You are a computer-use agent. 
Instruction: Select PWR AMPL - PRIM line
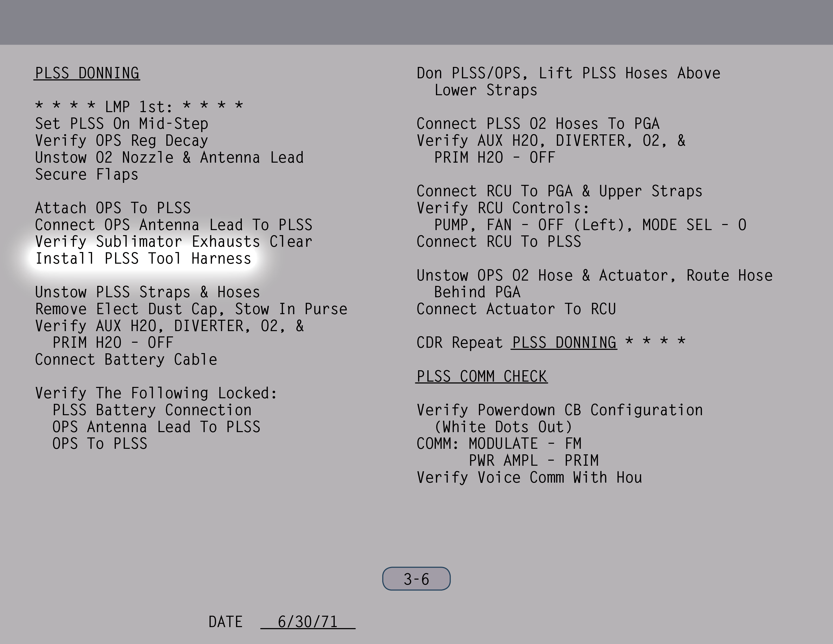[533, 460]
